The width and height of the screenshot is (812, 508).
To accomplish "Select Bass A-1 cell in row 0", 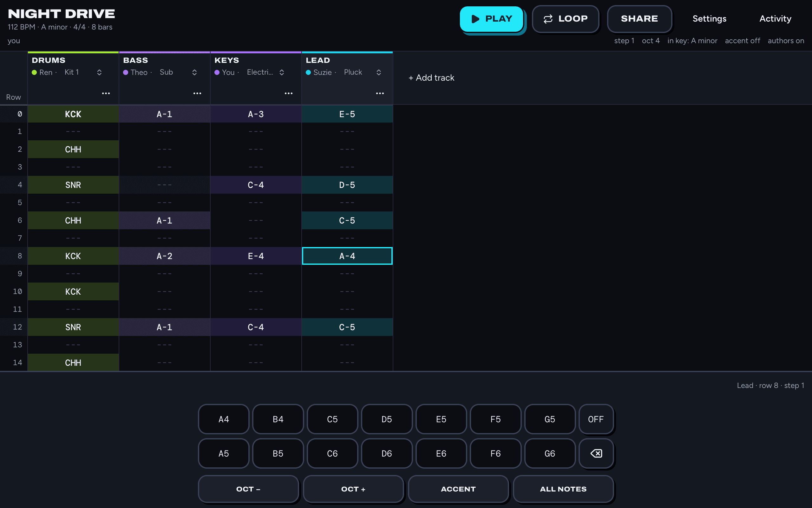I will pos(164,114).
